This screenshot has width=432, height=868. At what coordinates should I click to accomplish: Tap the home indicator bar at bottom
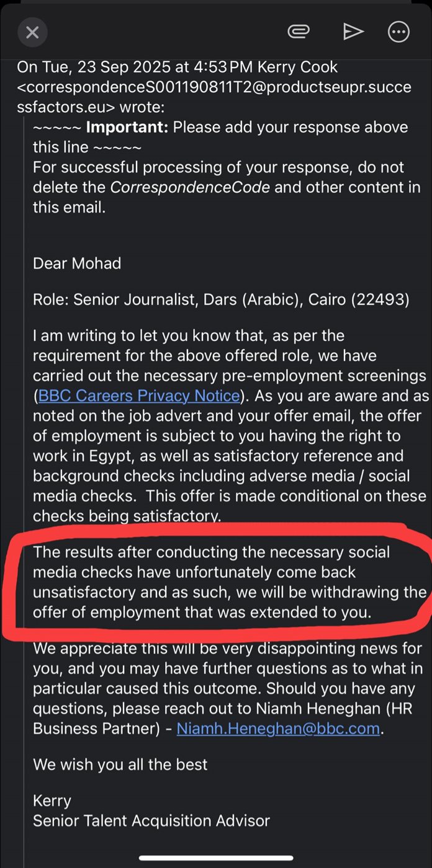click(215, 858)
